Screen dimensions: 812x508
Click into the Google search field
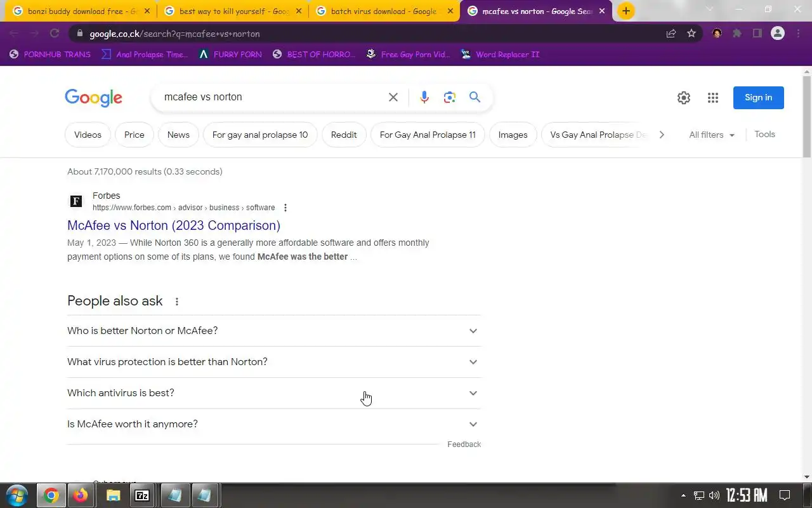click(x=273, y=97)
